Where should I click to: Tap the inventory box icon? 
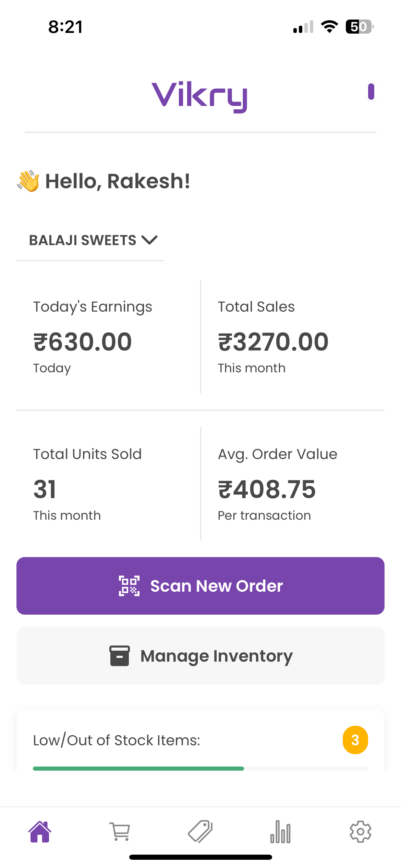coord(120,656)
